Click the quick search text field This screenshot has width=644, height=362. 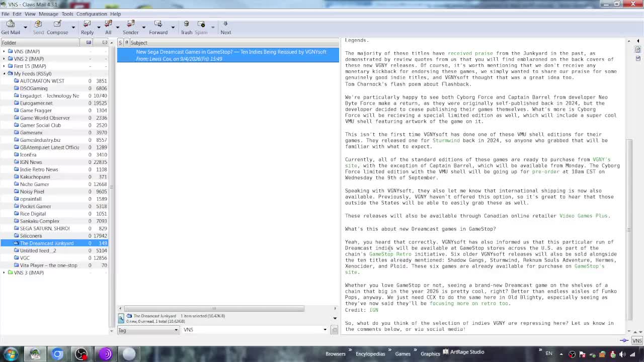[252, 330]
